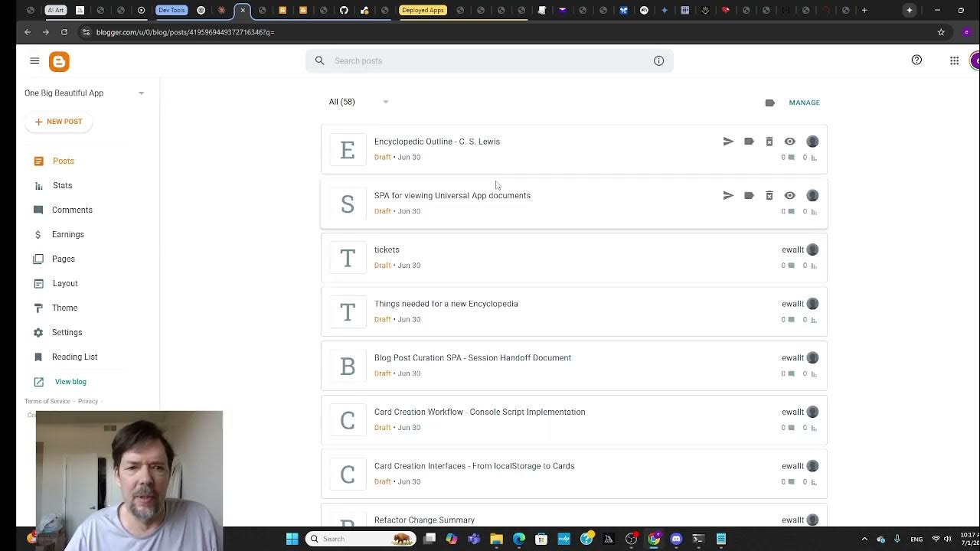980x551 pixels.
Task: Reload the browser page
Action: click(64, 32)
